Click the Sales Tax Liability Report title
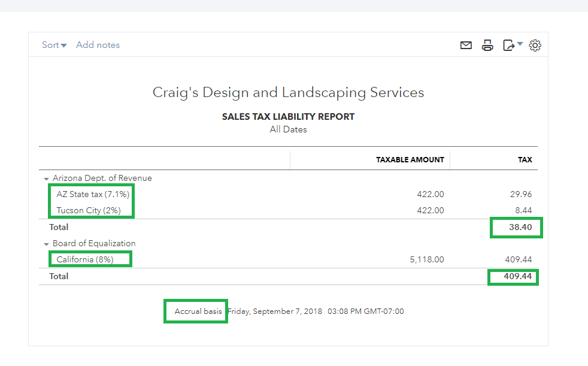The height and width of the screenshot is (366, 588). click(x=288, y=117)
